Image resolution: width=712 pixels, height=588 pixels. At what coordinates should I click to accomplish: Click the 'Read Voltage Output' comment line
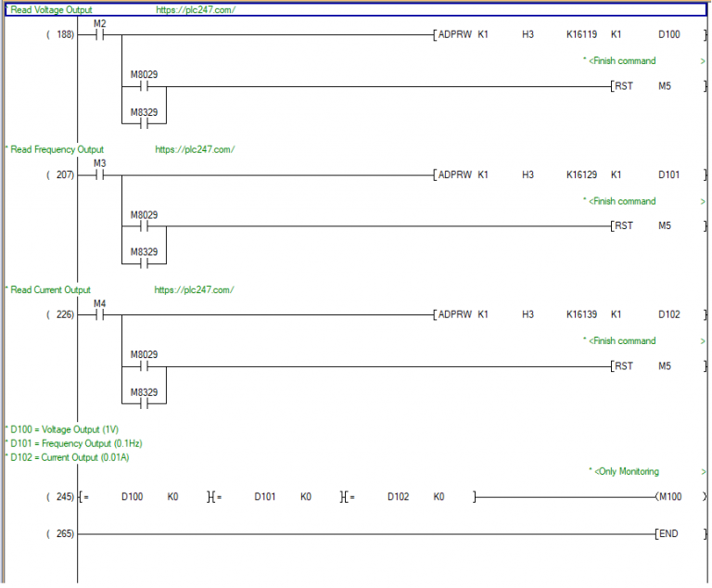point(356,10)
